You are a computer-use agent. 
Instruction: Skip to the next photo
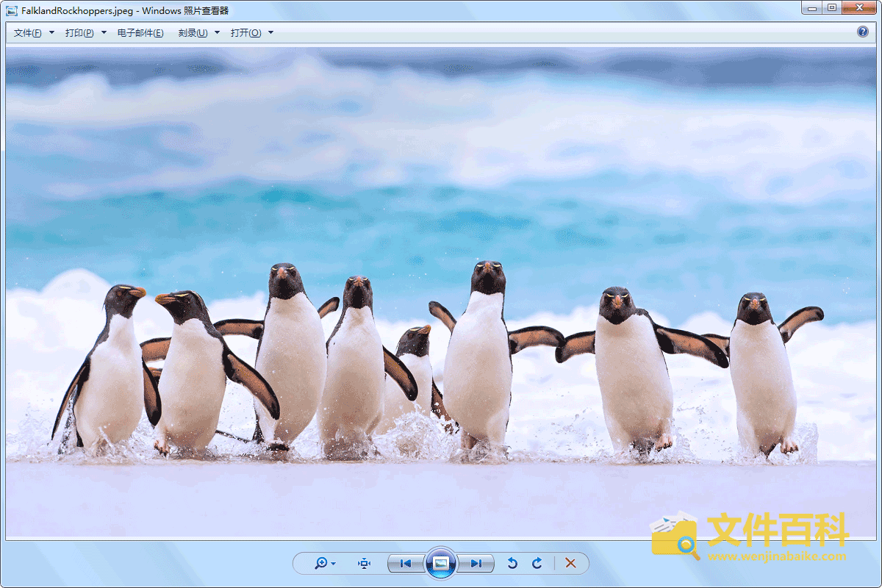coord(476,563)
